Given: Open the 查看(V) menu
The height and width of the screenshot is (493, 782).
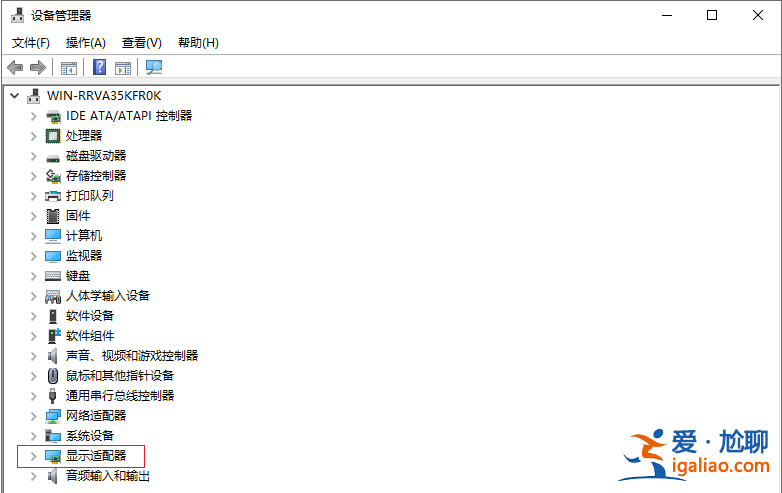Looking at the screenshot, I should pyautogui.click(x=142, y=43).
